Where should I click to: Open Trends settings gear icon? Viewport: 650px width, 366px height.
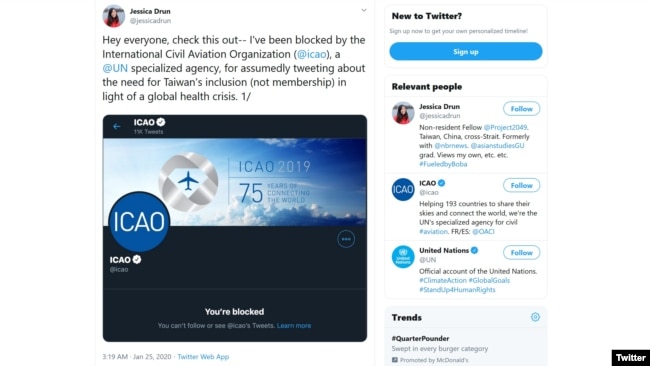(x=535, y=317)
